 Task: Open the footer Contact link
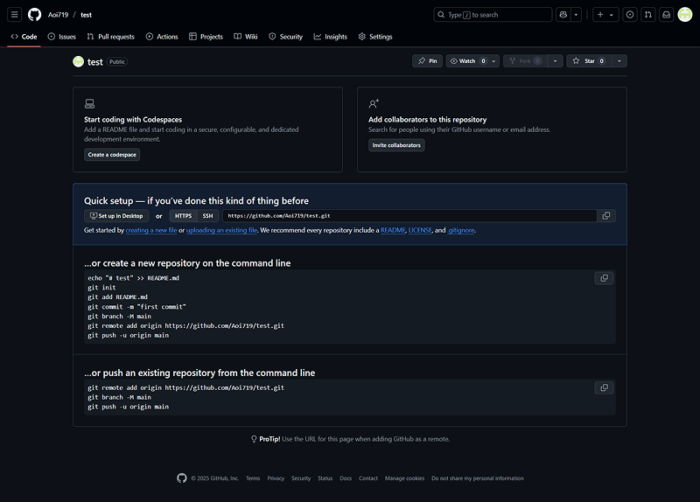click(x=368, y=478)
